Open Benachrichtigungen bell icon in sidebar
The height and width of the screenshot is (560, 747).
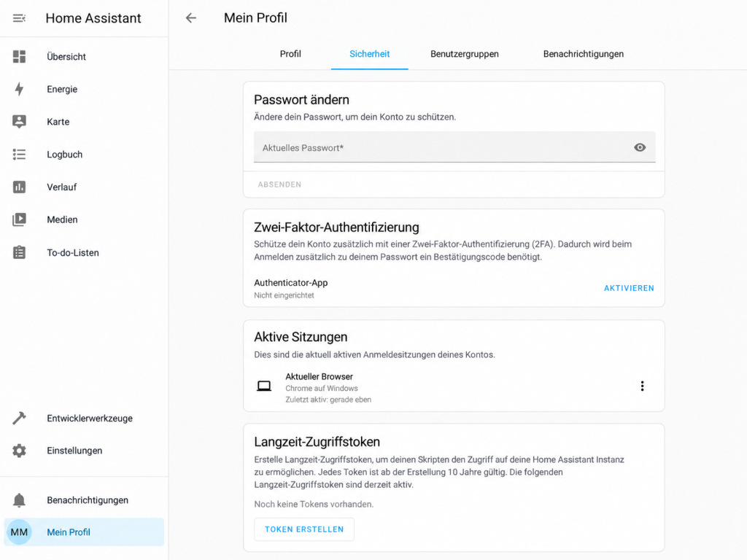tap(19, 500)
